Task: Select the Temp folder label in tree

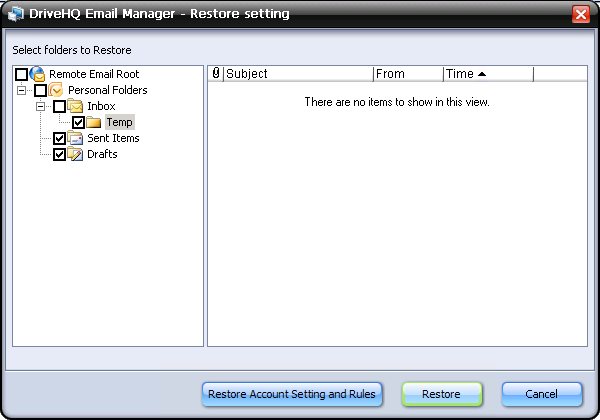Action: pos(119,122)
